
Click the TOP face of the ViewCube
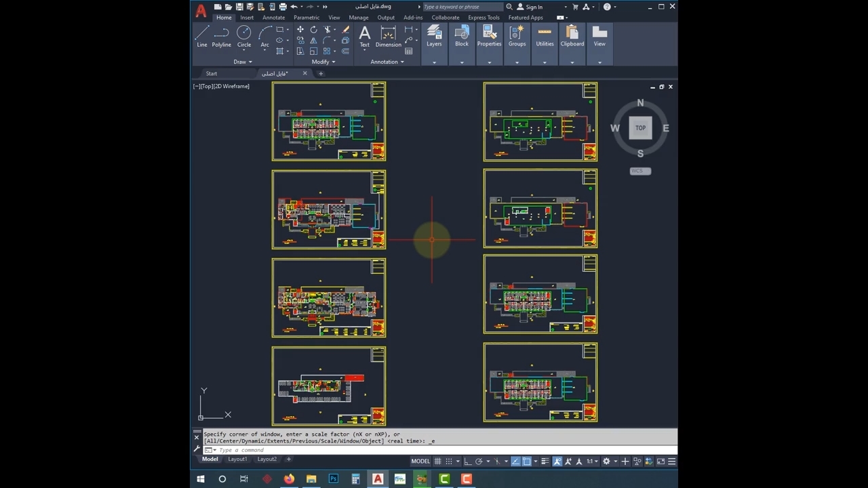[640, 127]
